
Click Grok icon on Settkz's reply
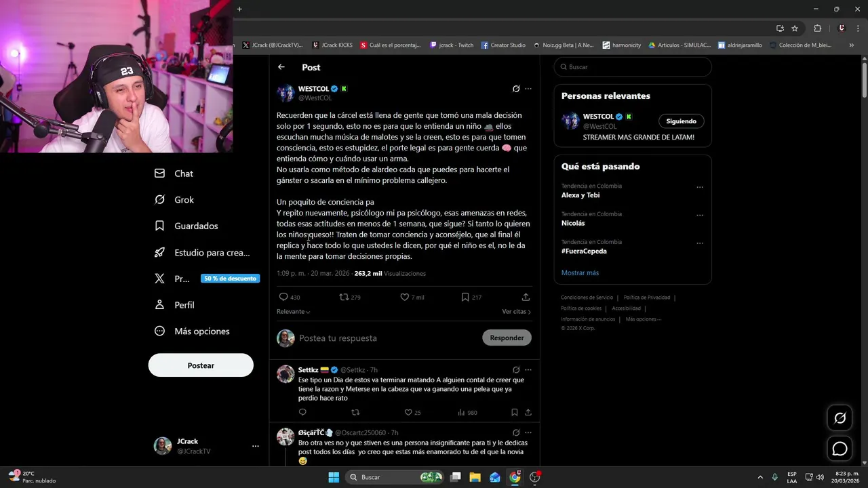(x=516, y=370)
